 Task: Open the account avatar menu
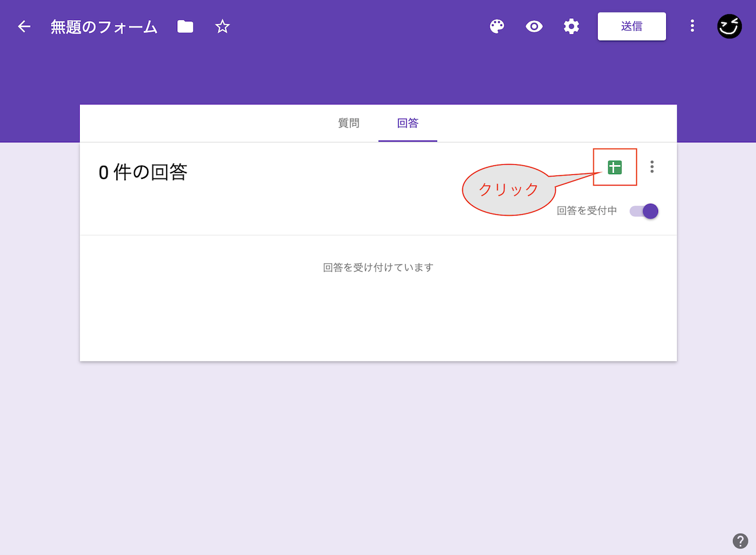pyautogui.click(x=729, y=27)
